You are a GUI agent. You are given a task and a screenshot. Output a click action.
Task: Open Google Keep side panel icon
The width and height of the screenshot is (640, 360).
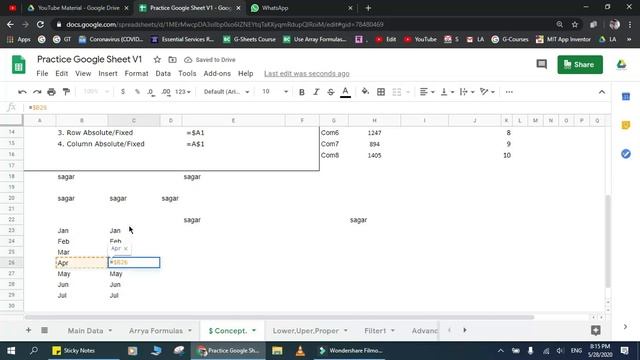click(626, 125)
